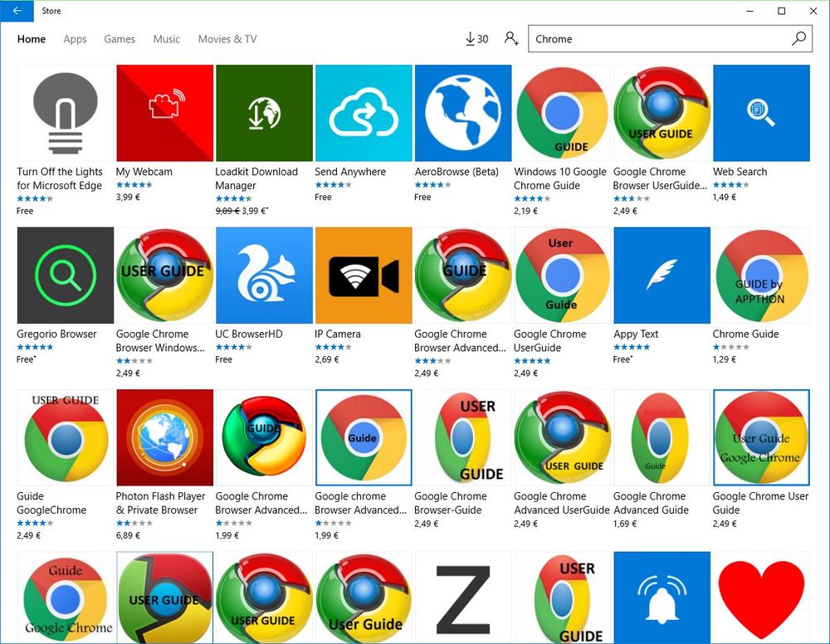This screenshot has width=830, height=644.
Task: Open Guide GoogleChrome app tile
Action: pos(65,437)
